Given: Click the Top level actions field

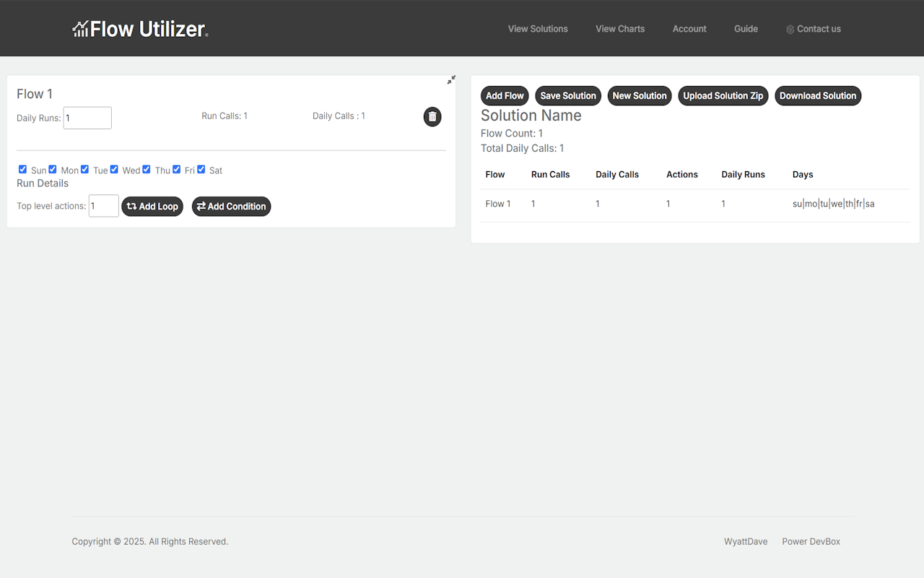Looking at the screenshot, I should pyautogui.click(x=103, y=206).
